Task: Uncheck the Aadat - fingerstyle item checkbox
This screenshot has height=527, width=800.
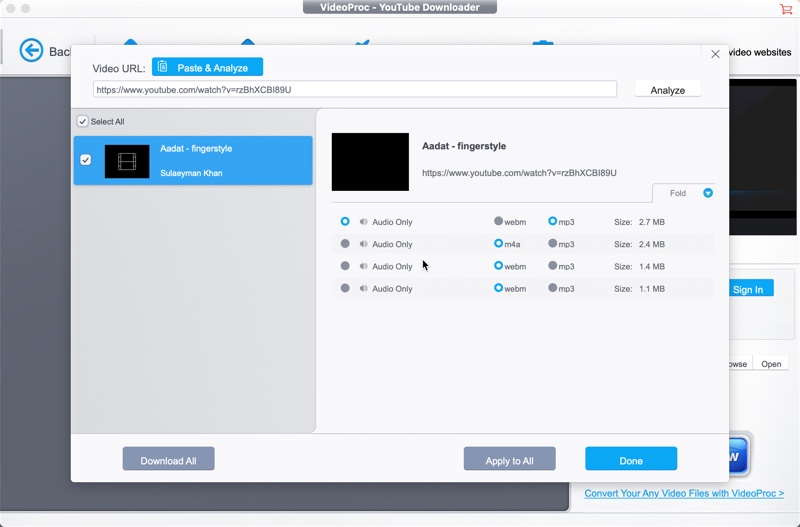Action: tap(86, 160)
